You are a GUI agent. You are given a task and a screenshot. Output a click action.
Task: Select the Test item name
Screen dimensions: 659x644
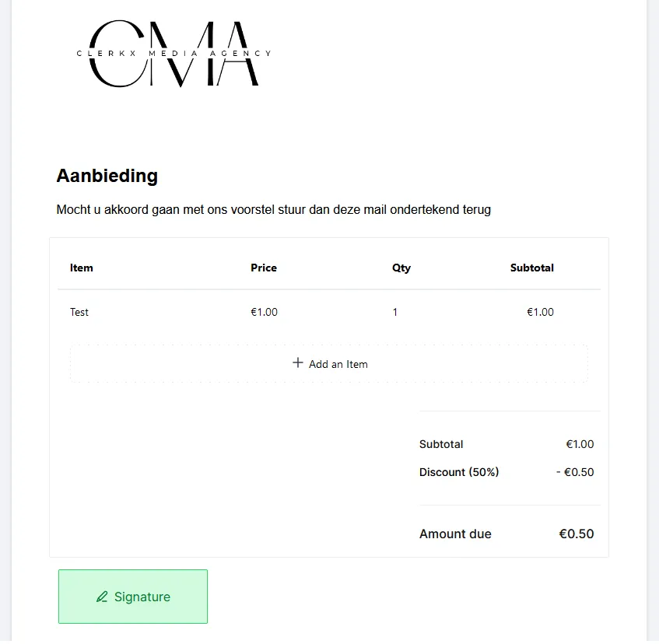pyautogui.click(x=79, y=312)
